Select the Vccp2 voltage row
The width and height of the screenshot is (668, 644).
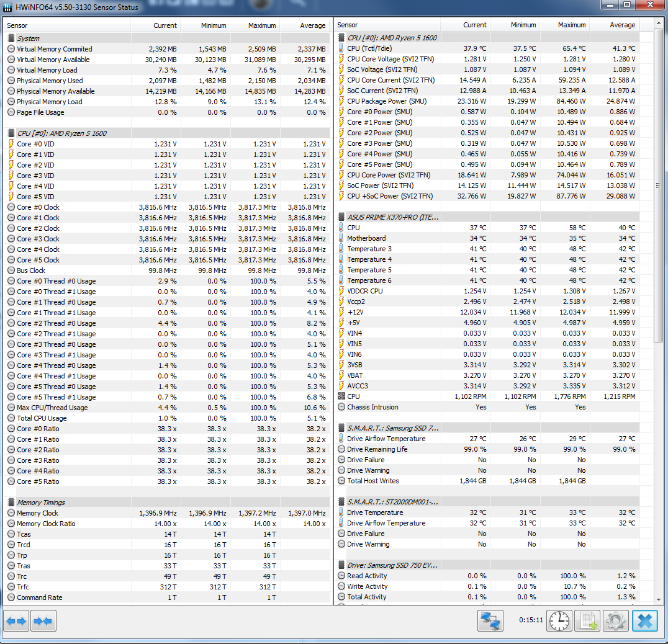pos(487,302)
